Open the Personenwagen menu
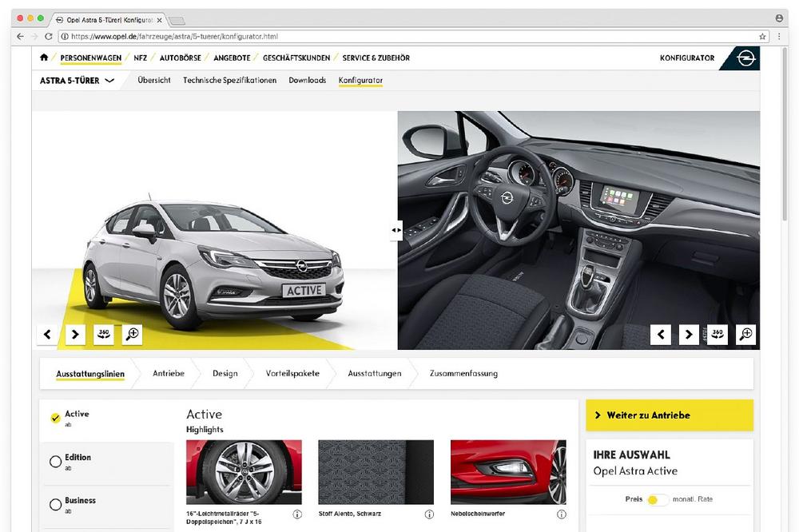 [90, 58]
